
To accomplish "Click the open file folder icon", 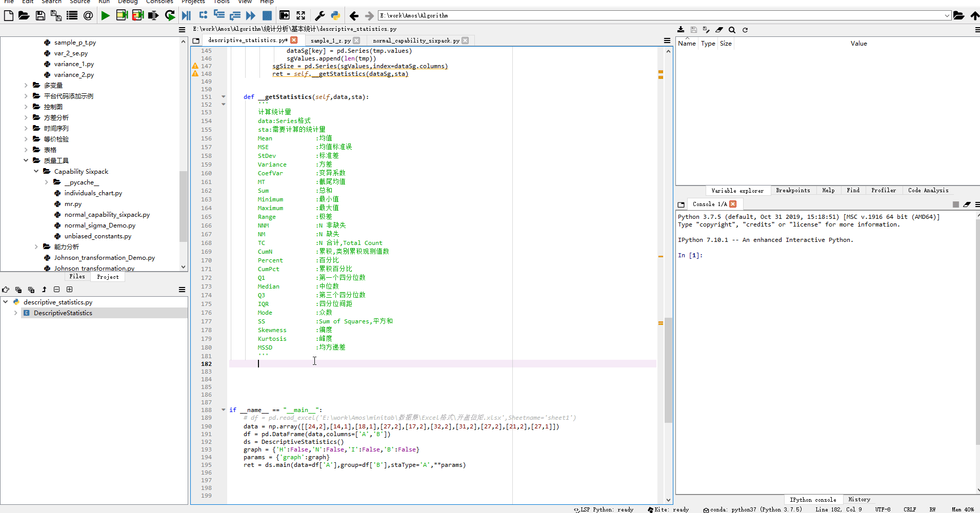I will [24, 15].
